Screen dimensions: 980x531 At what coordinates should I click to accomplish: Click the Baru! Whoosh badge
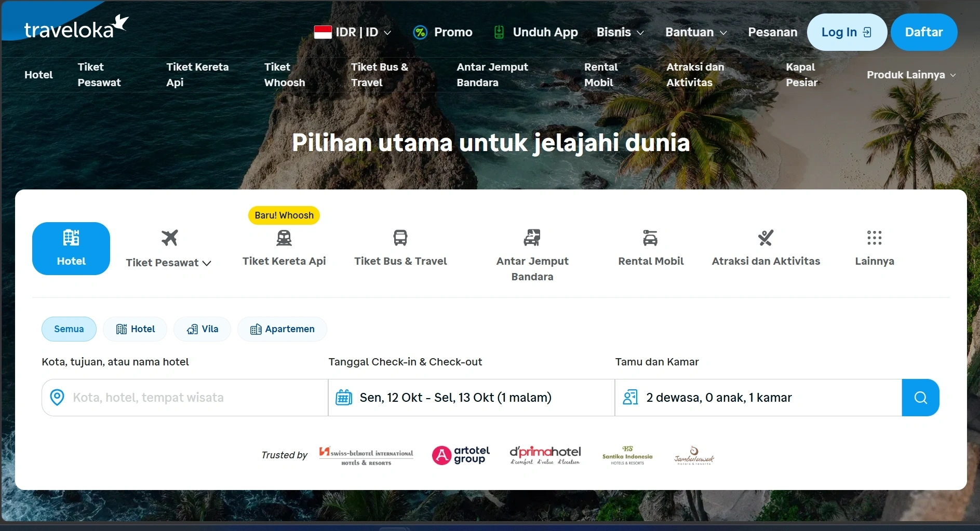point(284,215)
